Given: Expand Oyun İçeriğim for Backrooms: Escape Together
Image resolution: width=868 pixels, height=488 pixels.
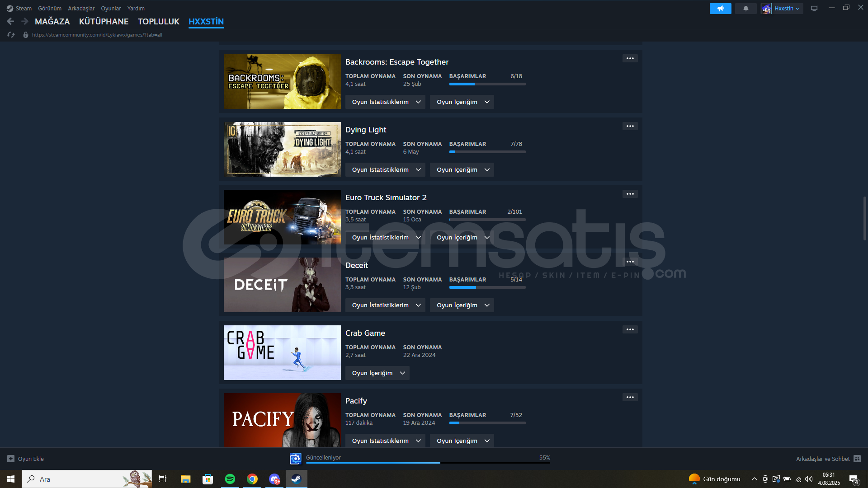Looking at the screenshot, I should (x=462, y=102).
